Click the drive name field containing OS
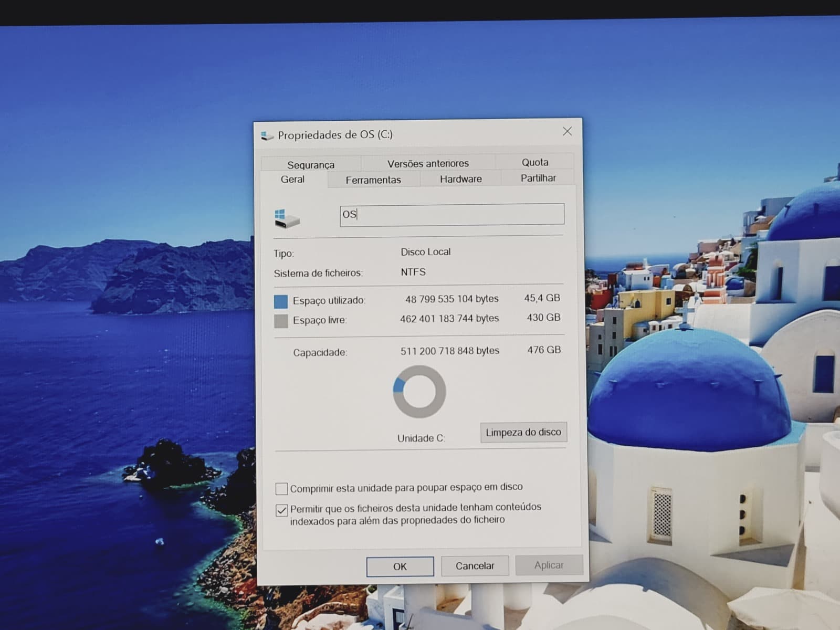 [452, 215]
